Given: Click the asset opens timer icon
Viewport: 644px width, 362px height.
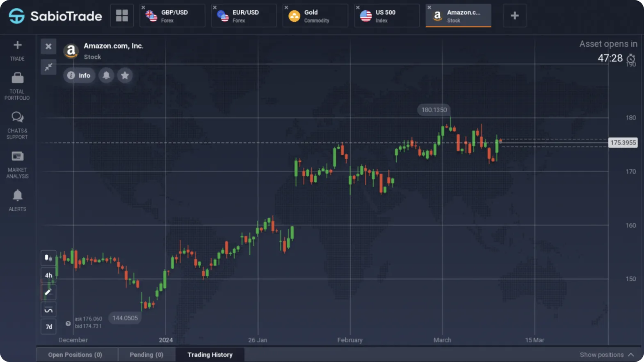Looking at the screenshot, I should [x=631, y=59].
